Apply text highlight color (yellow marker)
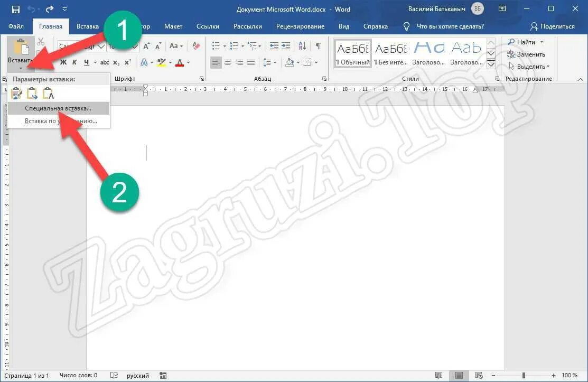Image resolution: width=588 pixels, height=382 pixels. 161,62
